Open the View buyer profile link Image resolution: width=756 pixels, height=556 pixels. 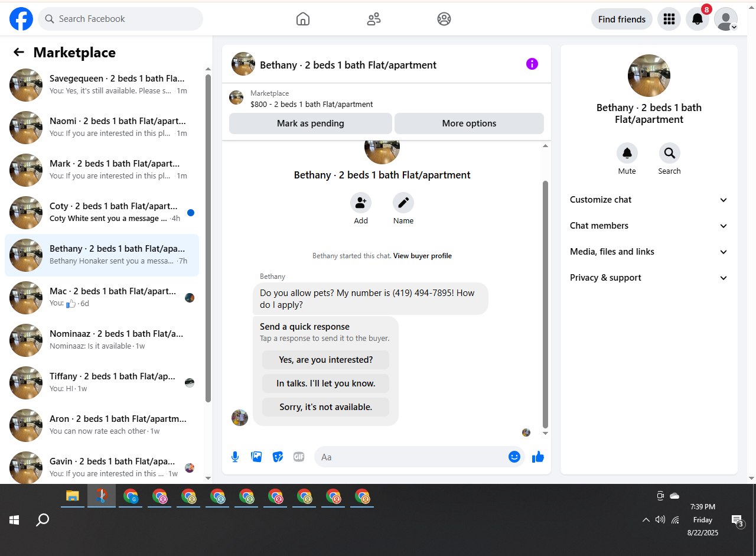[422, 256]
